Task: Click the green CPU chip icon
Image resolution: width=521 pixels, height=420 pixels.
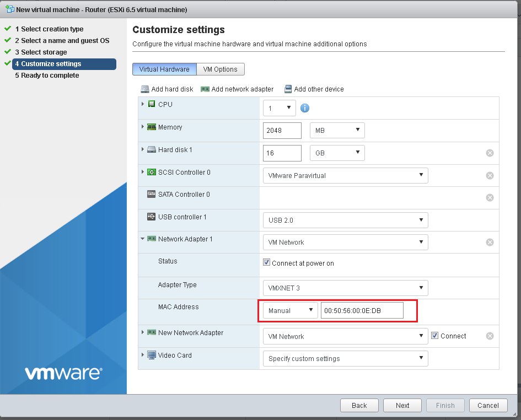Action: (x=152, y=104)
